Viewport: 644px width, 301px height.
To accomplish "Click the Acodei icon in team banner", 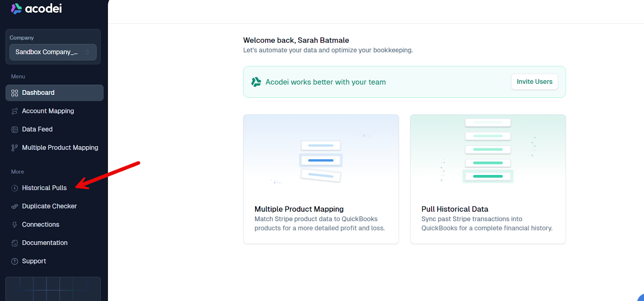I will [x=256, y=82].
